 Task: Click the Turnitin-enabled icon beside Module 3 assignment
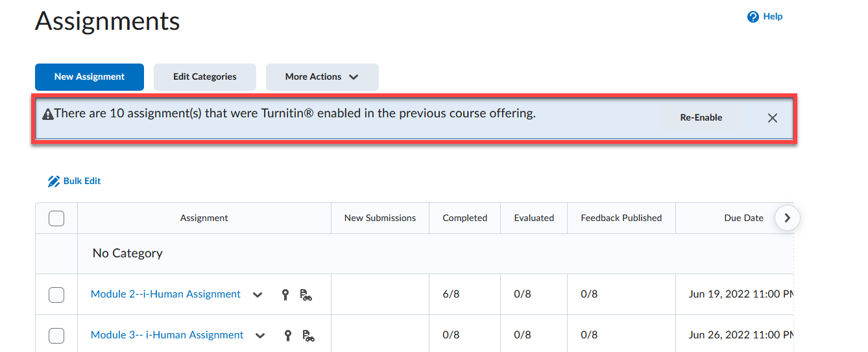[309, 336]
